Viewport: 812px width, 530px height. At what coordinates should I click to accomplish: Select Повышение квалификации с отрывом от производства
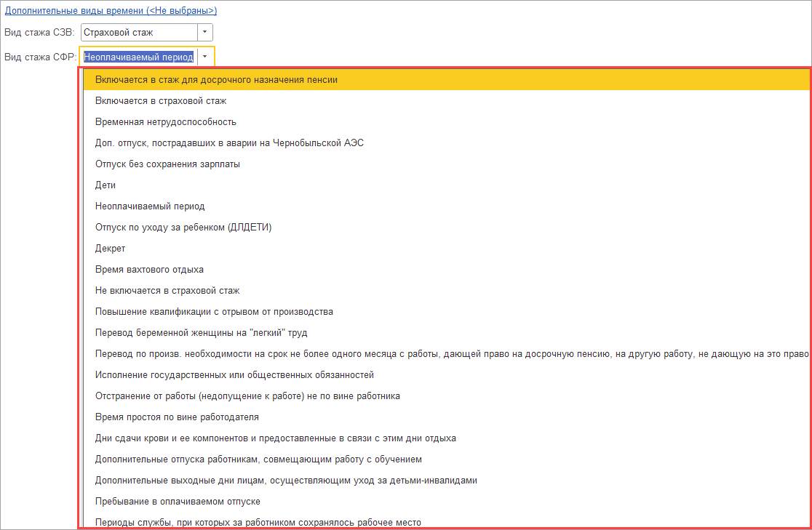[x=447, y=312]
